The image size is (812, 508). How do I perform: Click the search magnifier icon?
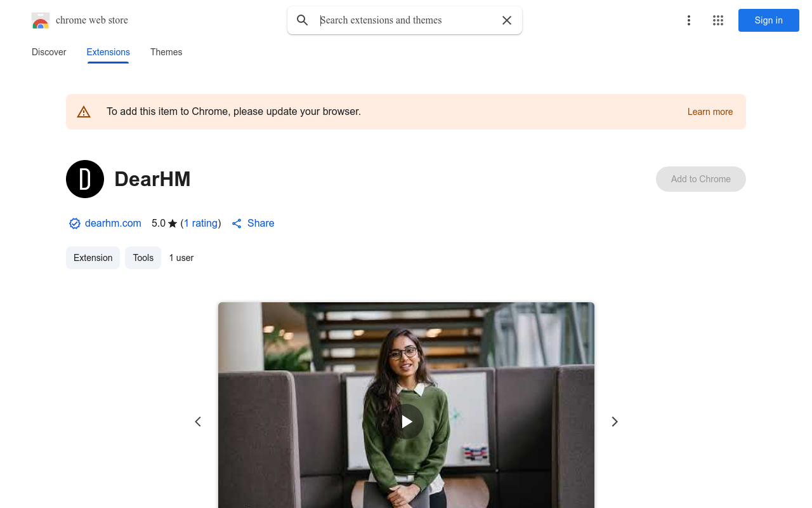303,20
